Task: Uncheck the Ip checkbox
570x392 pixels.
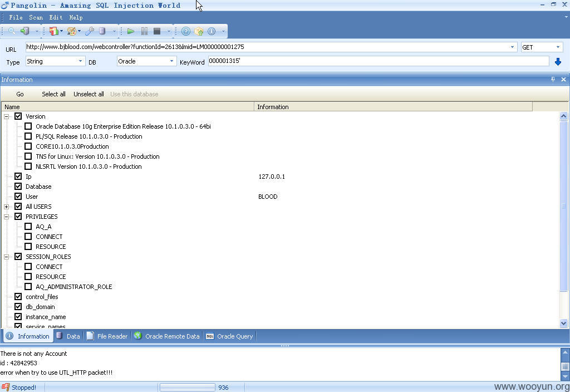Action: (18, 177)
